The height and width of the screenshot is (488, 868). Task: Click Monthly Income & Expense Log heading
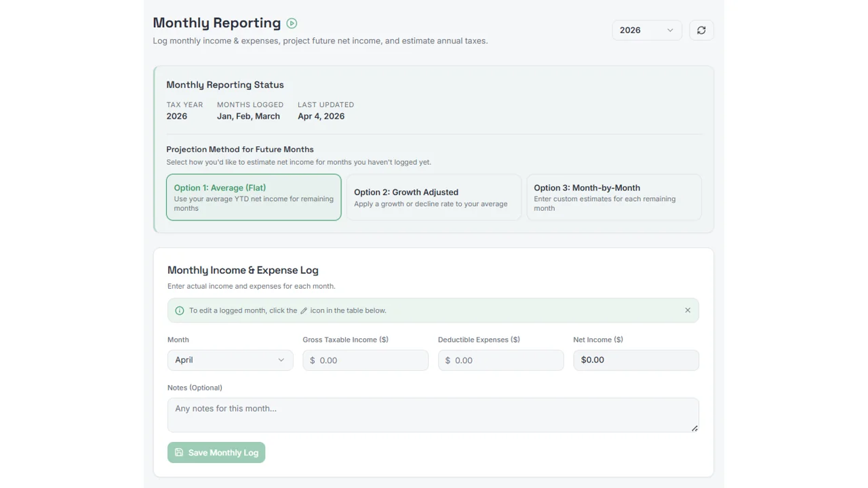pyautogui.click(x=243, y=270)
